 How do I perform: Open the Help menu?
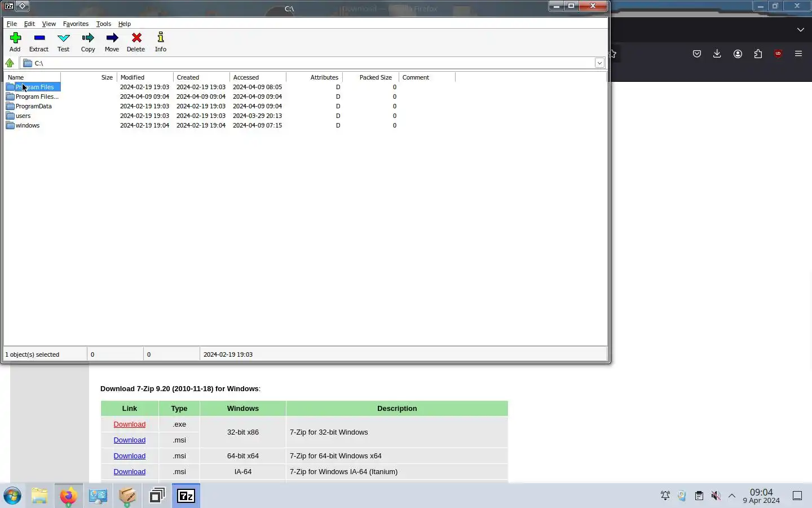tap(124, 24)
